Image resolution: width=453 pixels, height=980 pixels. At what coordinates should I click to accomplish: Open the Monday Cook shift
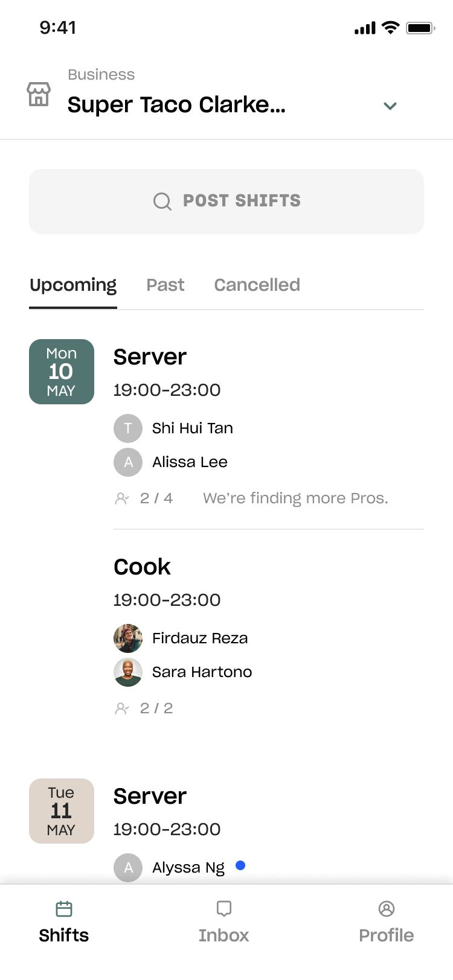[143, 567]
